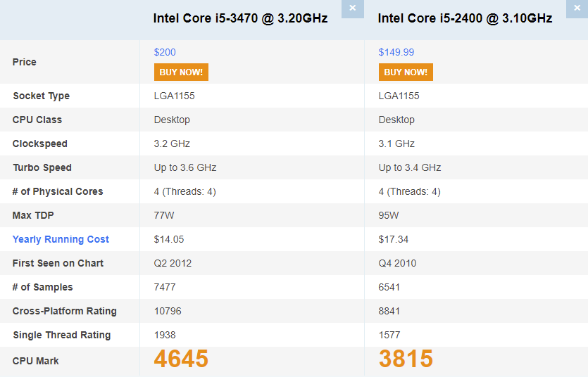Click the First Seen on Chart label
Viewport: 588px width, 377px height.
pos(58,263)
